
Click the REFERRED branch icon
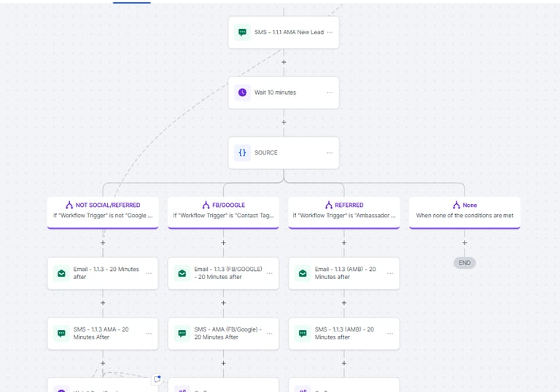[x=329, y=205]
